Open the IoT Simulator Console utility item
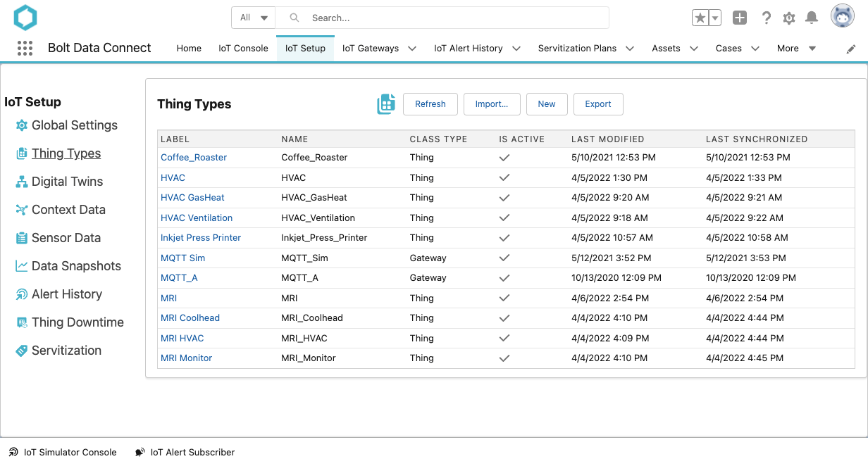 pos(63,452)
